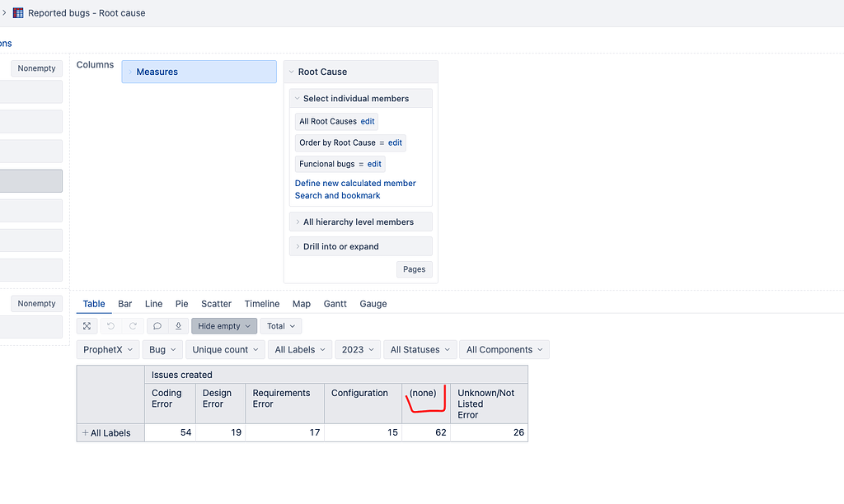Click the export download icon
Viewport: 844px width, 504px height.
coord(178,326)
